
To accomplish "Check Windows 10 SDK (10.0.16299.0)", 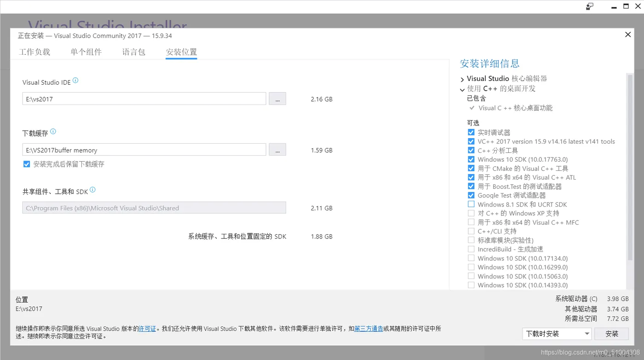I will 471,267.
